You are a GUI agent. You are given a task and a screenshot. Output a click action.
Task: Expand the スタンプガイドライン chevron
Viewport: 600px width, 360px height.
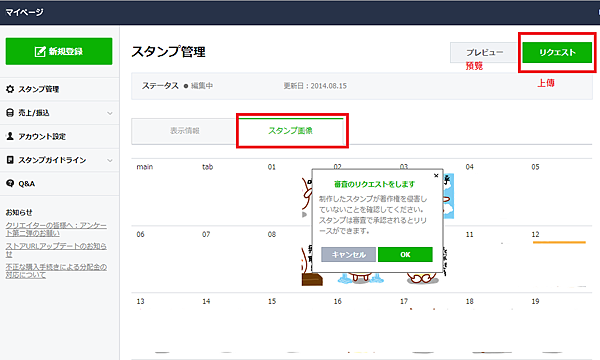(x=110, y=160)
